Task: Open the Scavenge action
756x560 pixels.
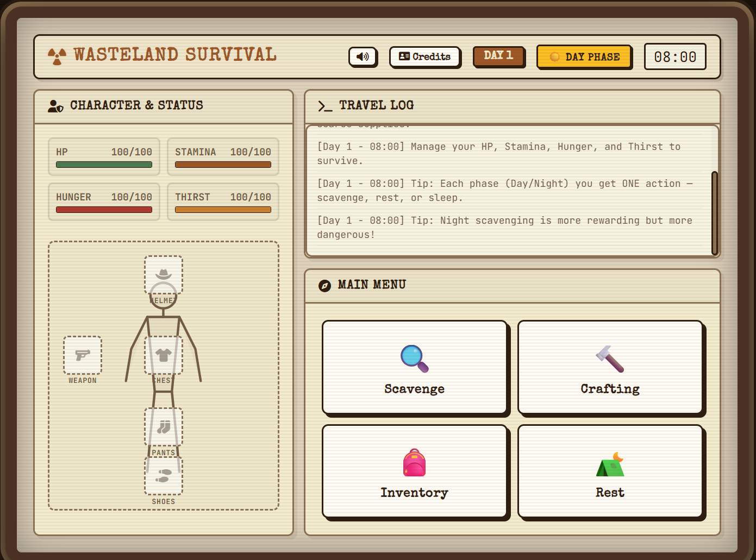Action: click(415, 367)
